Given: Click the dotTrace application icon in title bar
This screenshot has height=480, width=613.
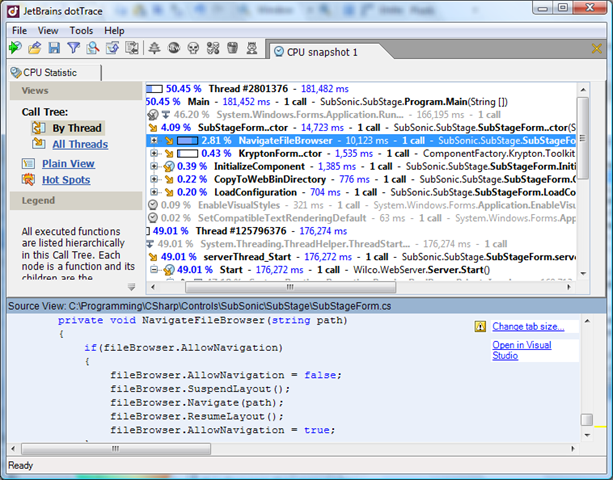Looking at the screenshot, I should (x=13, y=11).
